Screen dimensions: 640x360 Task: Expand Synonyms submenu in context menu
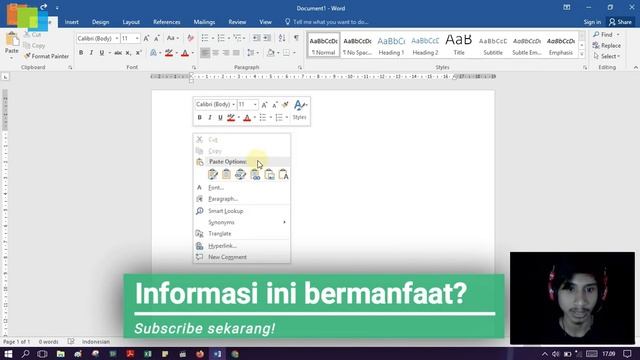tap(242, 222)
